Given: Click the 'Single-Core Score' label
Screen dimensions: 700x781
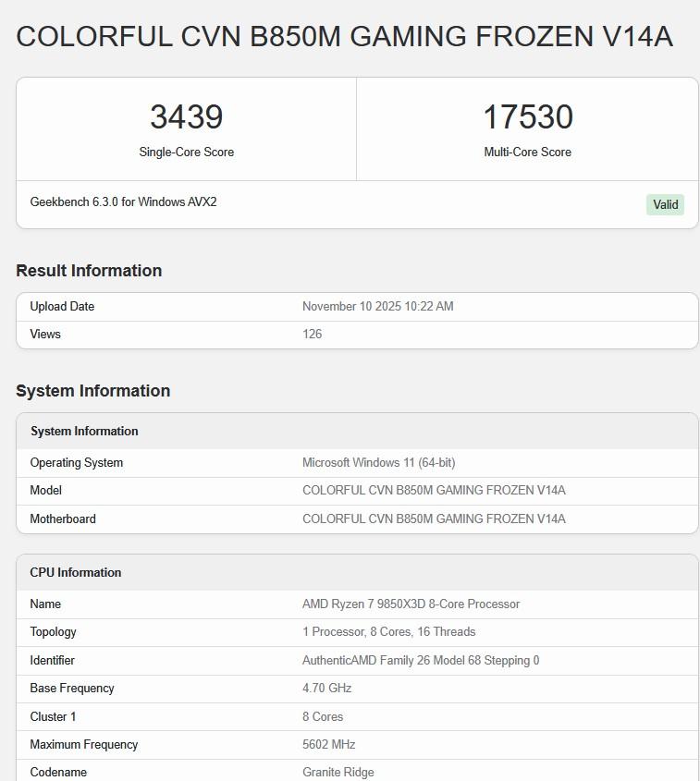Looking at the screenshot, I should tap(187, 152).
